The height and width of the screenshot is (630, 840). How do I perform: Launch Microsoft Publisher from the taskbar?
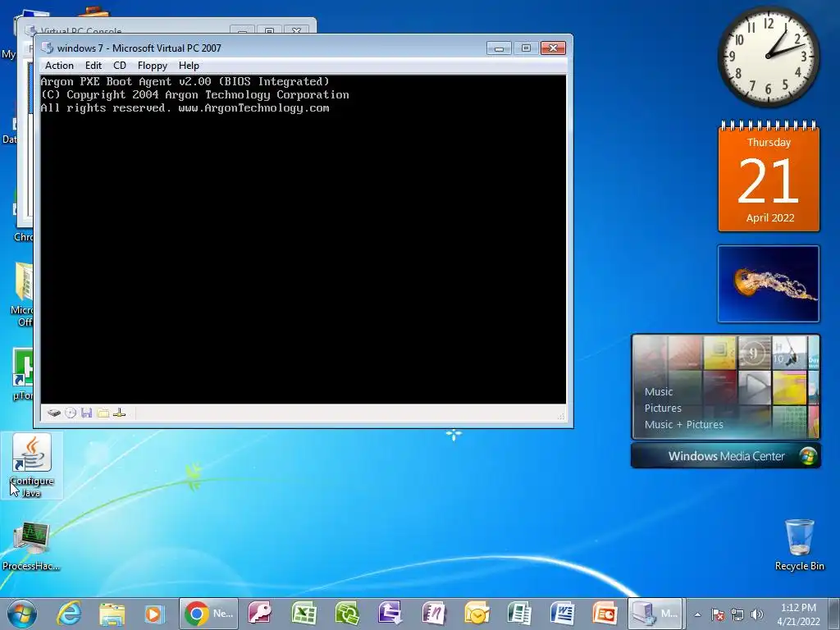519,614
